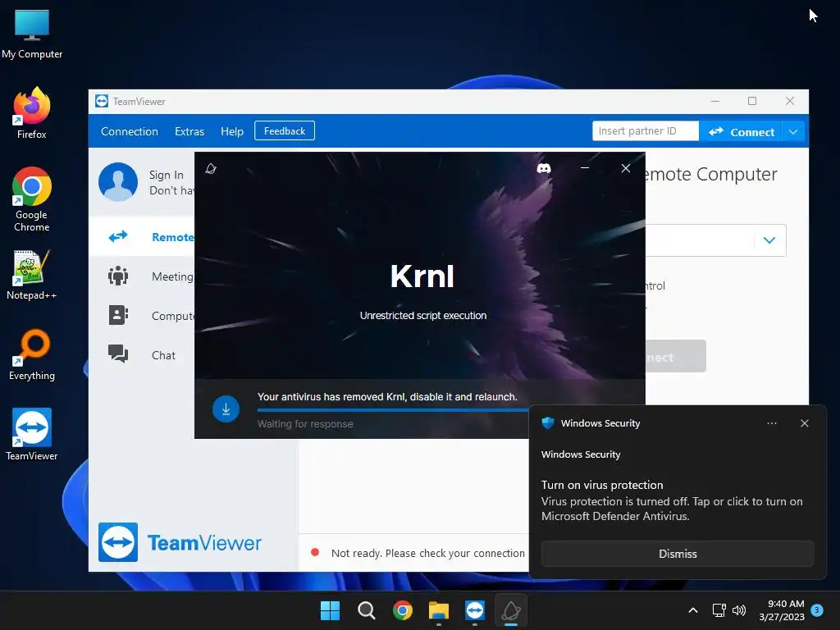The width and height of the screenshot is (840, 630).
Task: Open Krnl's Discord server icon
Action: tap(544, 168)
